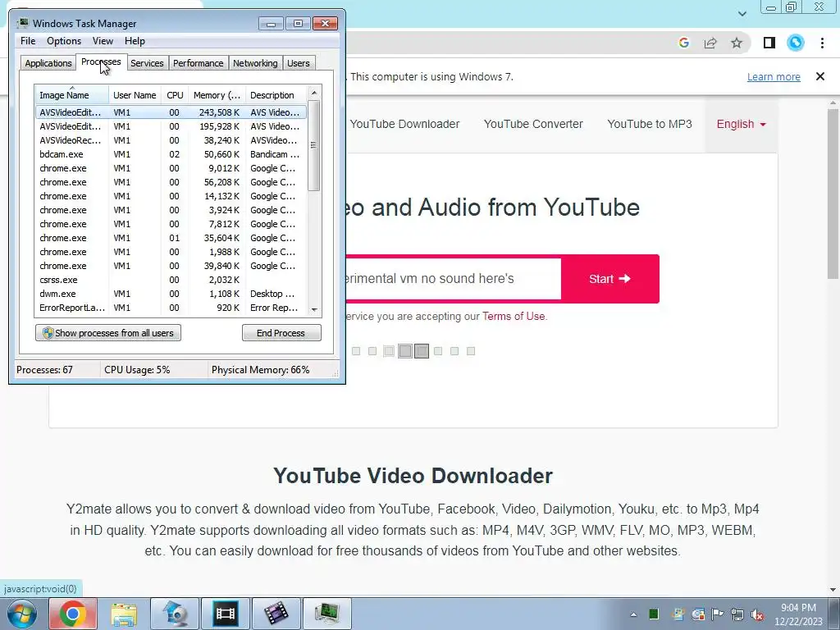
Task: Open the clock and date in tray
Action: [798, 614]
